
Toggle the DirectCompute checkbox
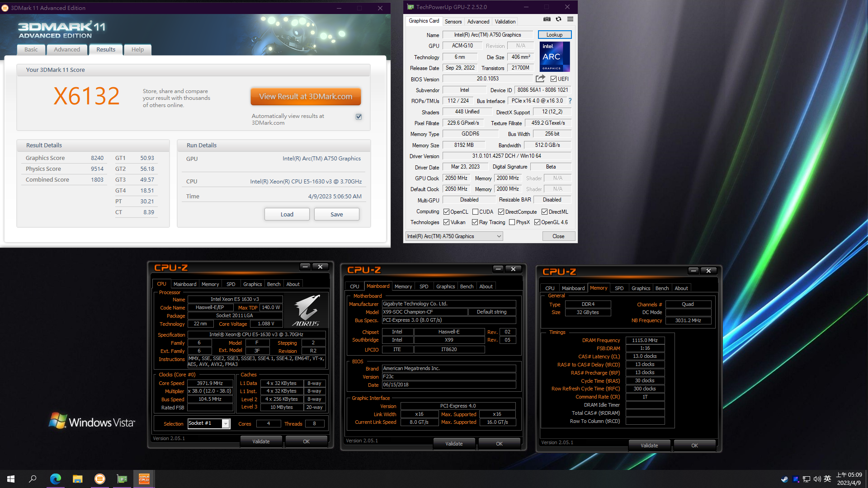501,211
